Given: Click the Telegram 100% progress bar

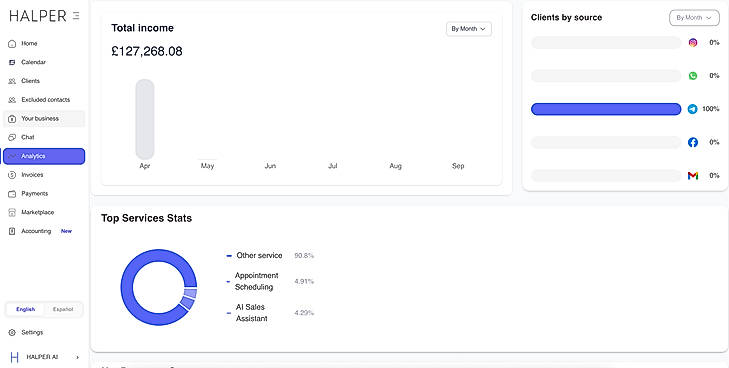Looking at the screenshot, I should pyautogui.click(x=606, y=109).
